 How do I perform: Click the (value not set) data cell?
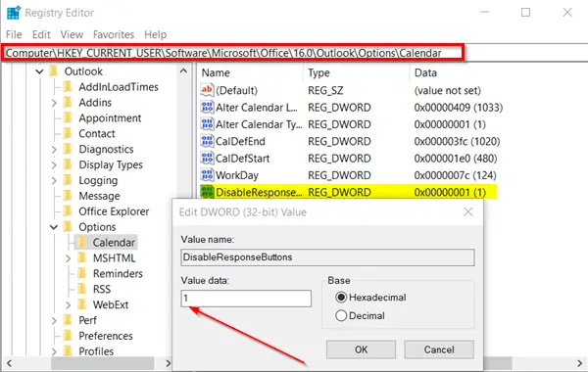tap(448, 90)
